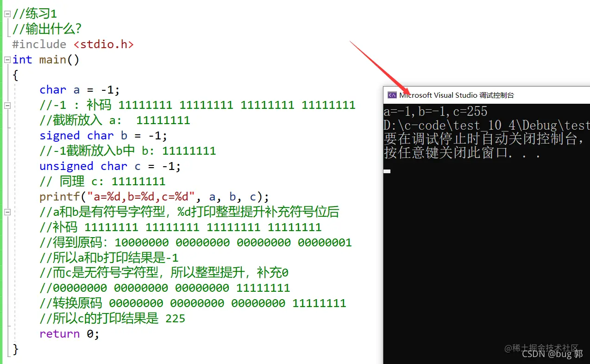Click the D:\c-code\test_10_4\Debug path in console

coord(487,126)
